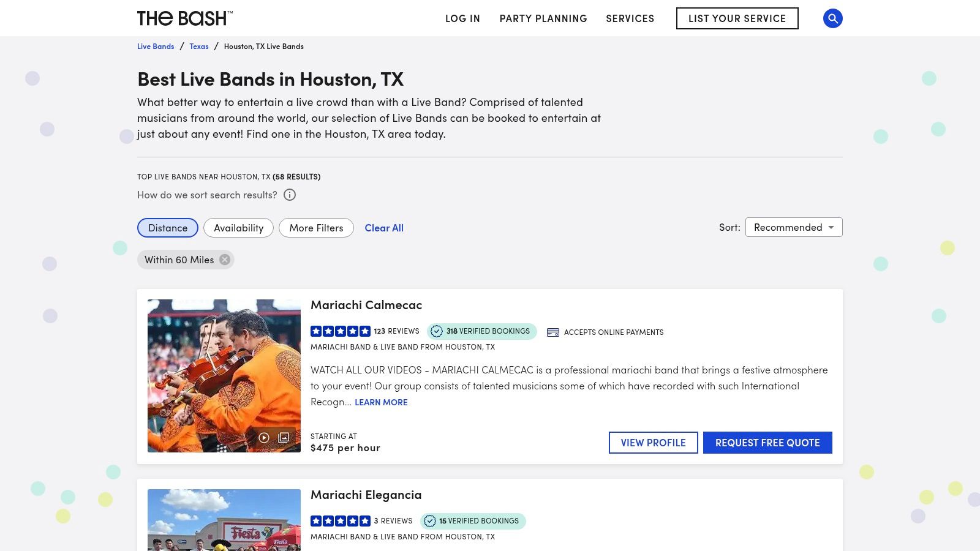Open the Mariachi Elegancia thumbnail image
Image resolution: width=980 pixels, height=551 pixels.
coord(224,520)
